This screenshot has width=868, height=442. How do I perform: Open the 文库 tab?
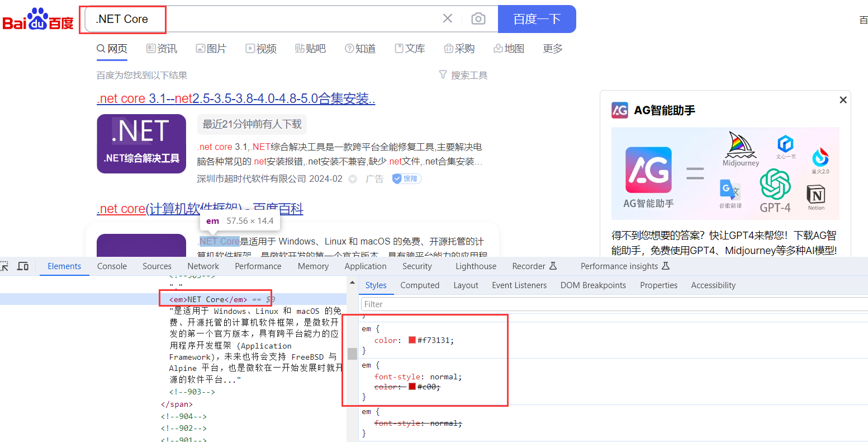(x=410, y=49)
